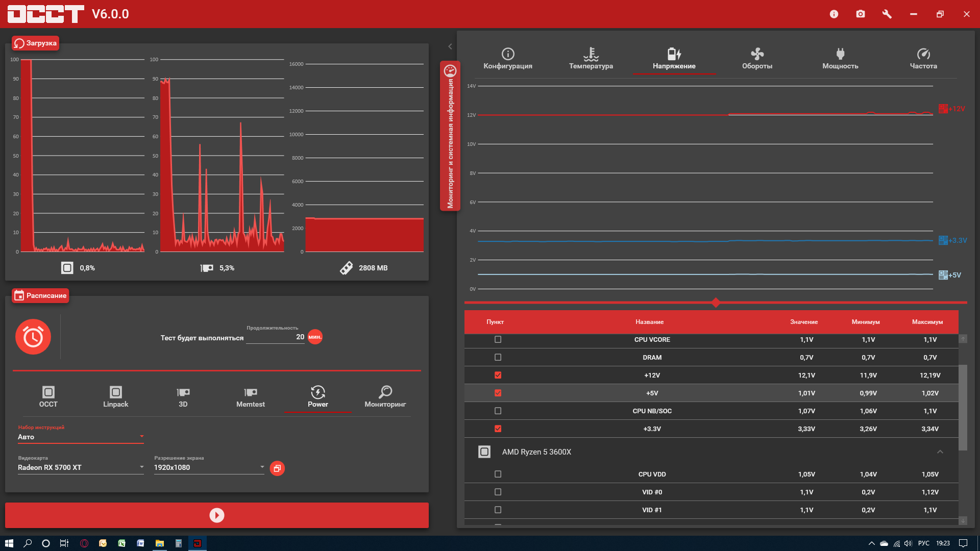Click the red diamond divider slider handle
Viewport: 980px width, 551px height.
(x=716, y=303)
